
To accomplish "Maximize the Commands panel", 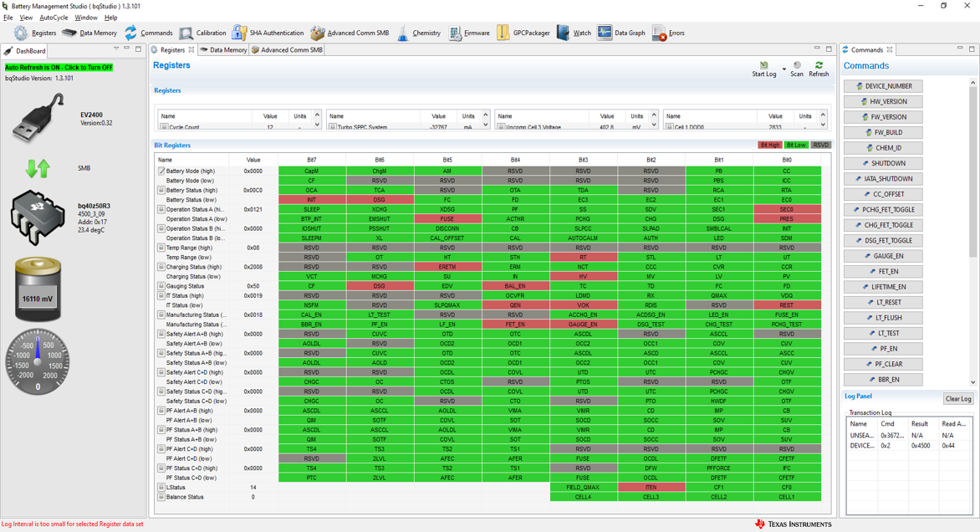I will tap(972, 49).
